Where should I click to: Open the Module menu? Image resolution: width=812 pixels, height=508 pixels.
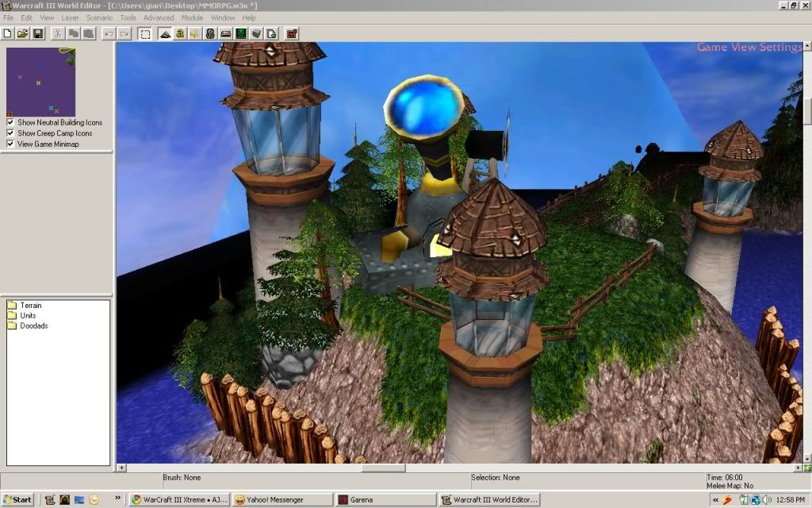192,17
